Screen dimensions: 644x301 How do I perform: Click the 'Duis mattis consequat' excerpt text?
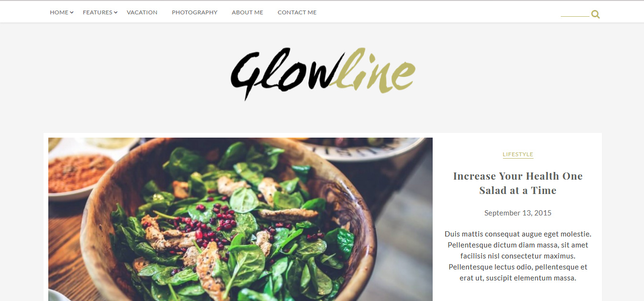pyautogui.click(x=518, y=256)
